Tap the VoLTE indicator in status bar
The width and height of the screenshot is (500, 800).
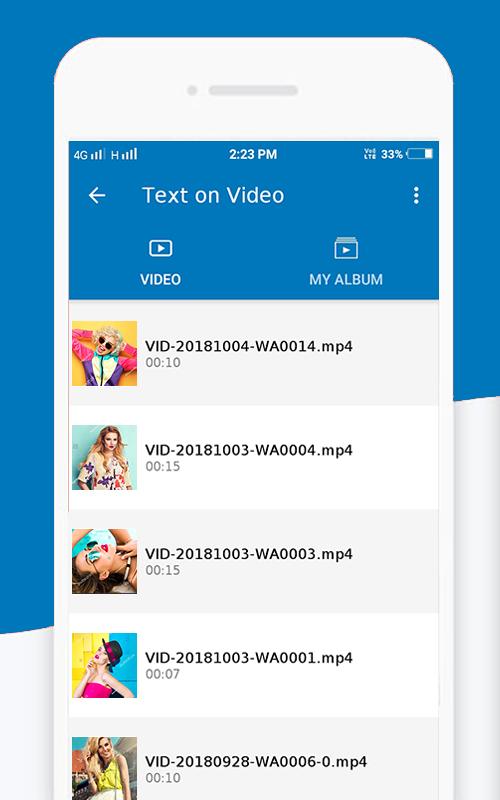370,154
